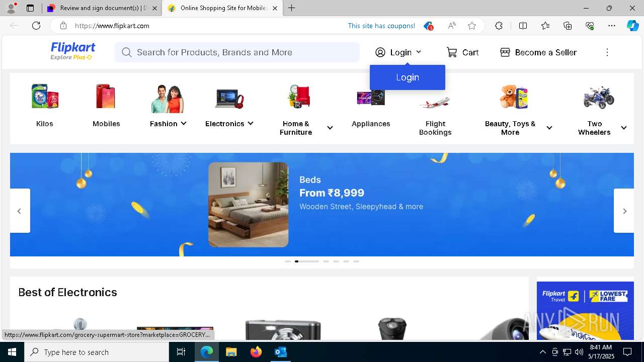The height and width of the screenshot is (362, 644).
Task: Open Task View on taskbar
Action: (181, 352)
